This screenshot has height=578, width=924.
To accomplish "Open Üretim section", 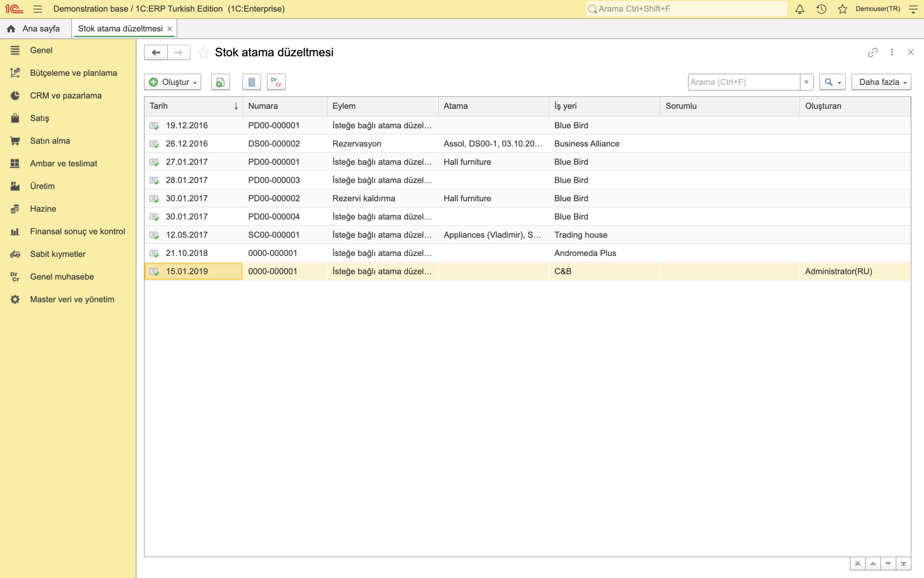I will [68, 186].
